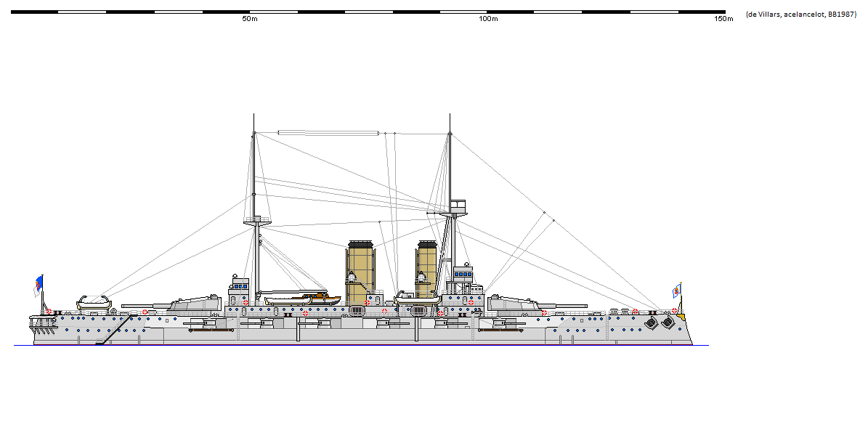Click the black accommodation ladder at the stern
The image size is (868, 430).
tap(116, 329)
